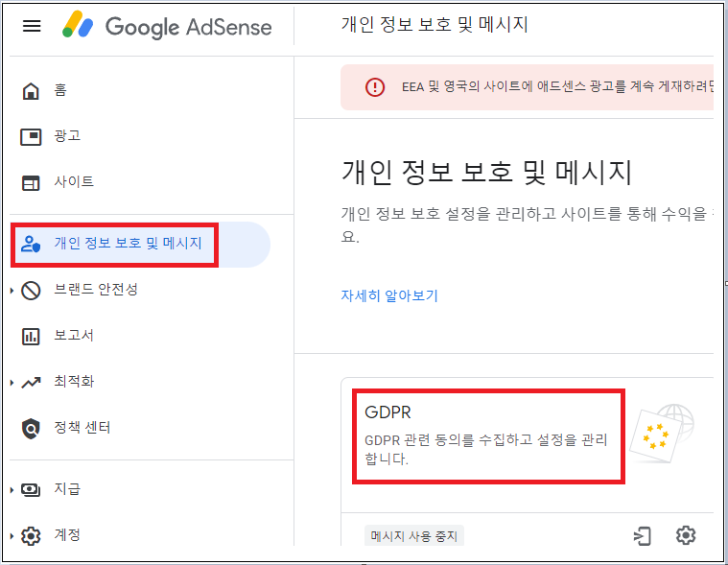This screenshot has height=565, width=728.
Task: Click the 자세히 알아보기 link
Action: [x=389, y=295]
